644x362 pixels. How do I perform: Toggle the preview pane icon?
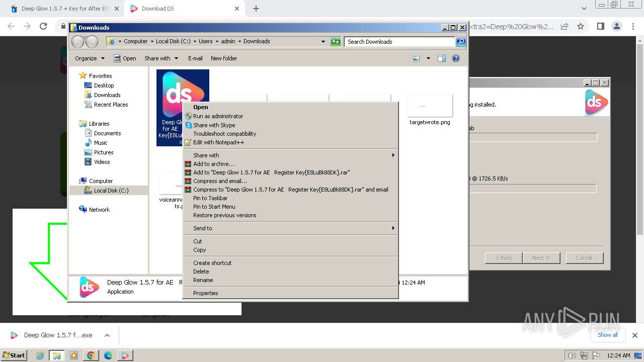click(x=442, y=58)
